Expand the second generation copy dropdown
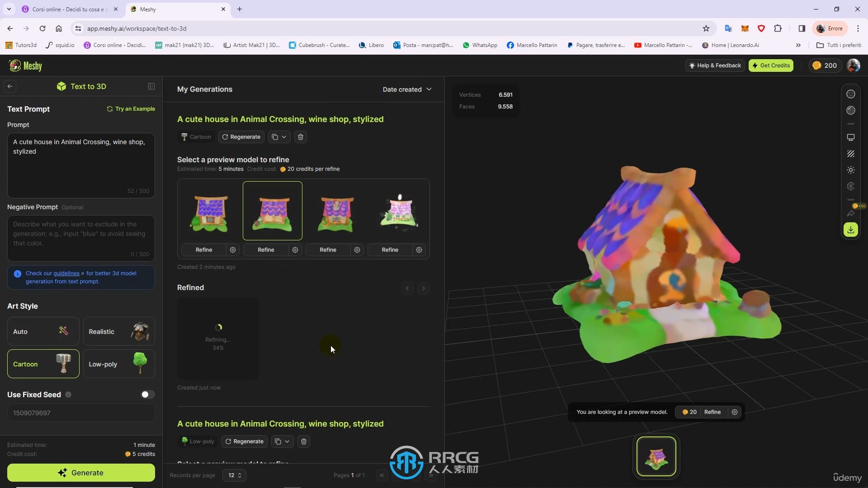This screenshot has height=488, width=868. 287,441
